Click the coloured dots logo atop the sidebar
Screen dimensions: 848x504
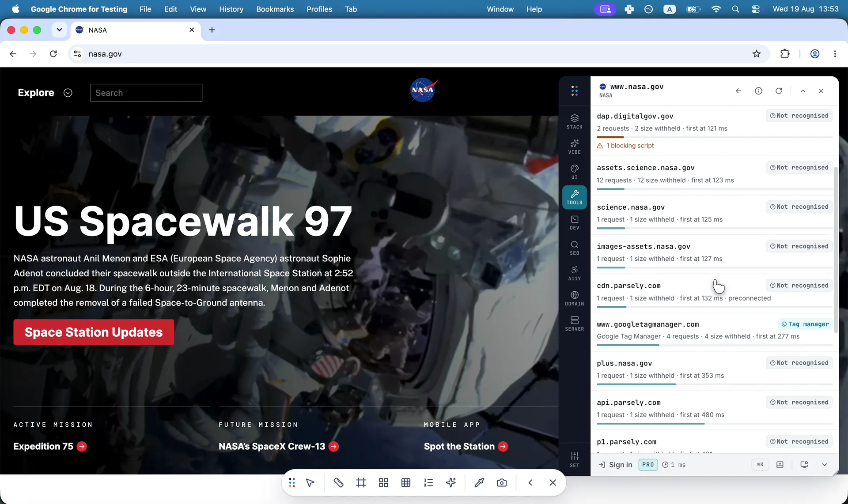tap(574, 91)
